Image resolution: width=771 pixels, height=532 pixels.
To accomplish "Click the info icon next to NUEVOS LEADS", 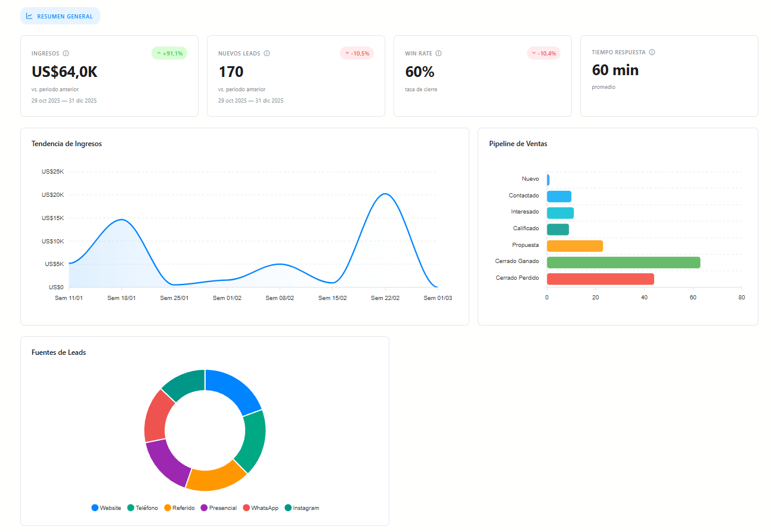I will pos(267,53).
